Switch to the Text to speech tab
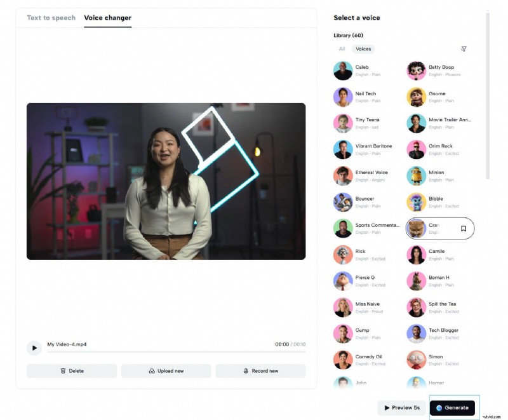This screenshot has width=508, height=420. (x=50, y=18)
